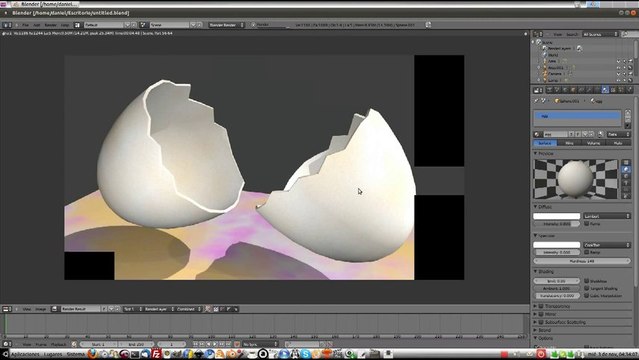Switch material type to Volume
The width and height of the screenshot is (639, 360).
pos(593,143)
